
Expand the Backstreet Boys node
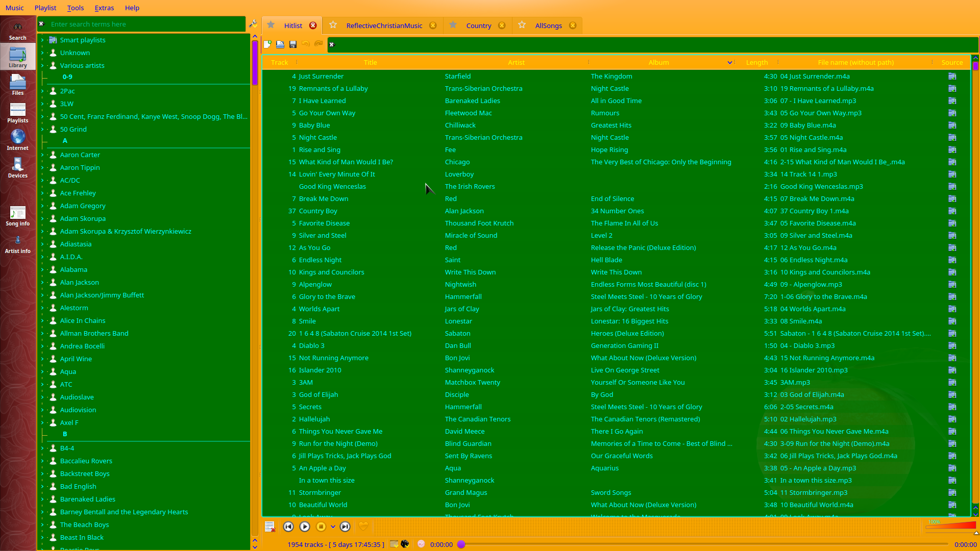tap(42, 473)
